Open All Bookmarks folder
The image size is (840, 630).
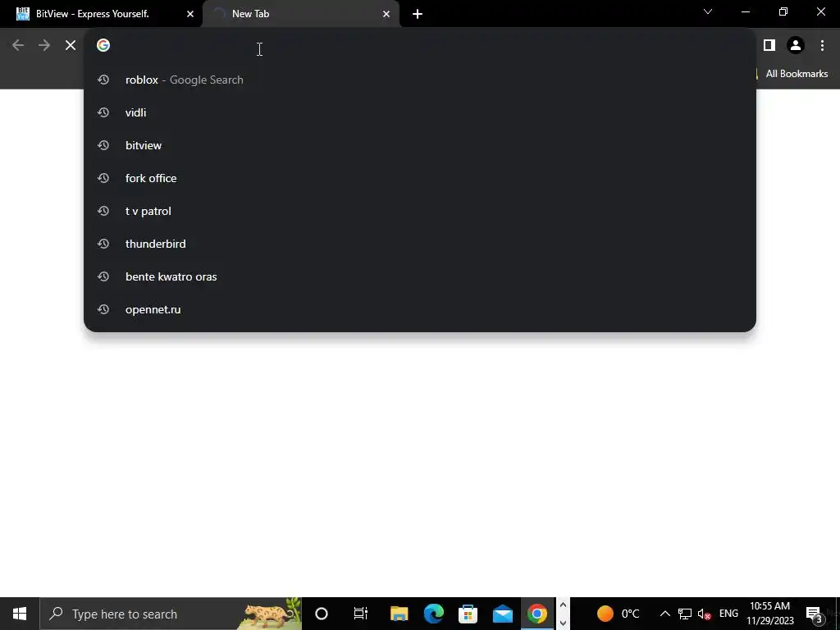[x=792, y=74]
